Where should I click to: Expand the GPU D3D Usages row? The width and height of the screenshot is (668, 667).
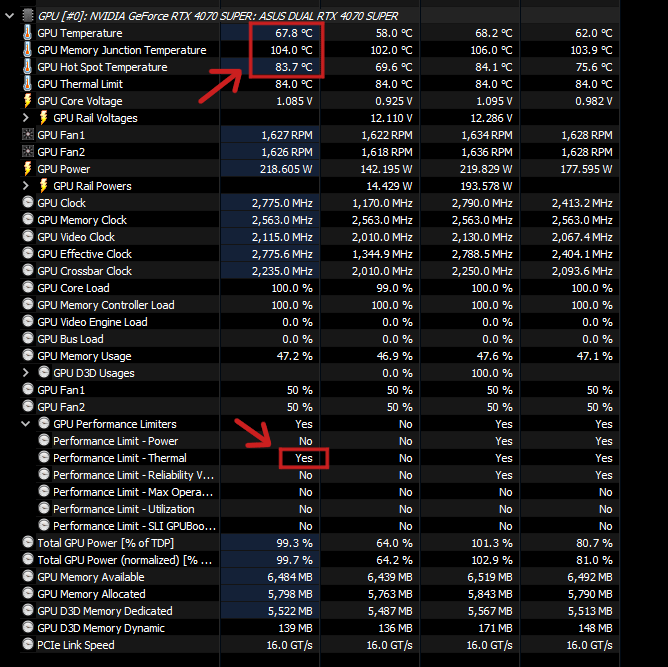(x=26, y=373)
